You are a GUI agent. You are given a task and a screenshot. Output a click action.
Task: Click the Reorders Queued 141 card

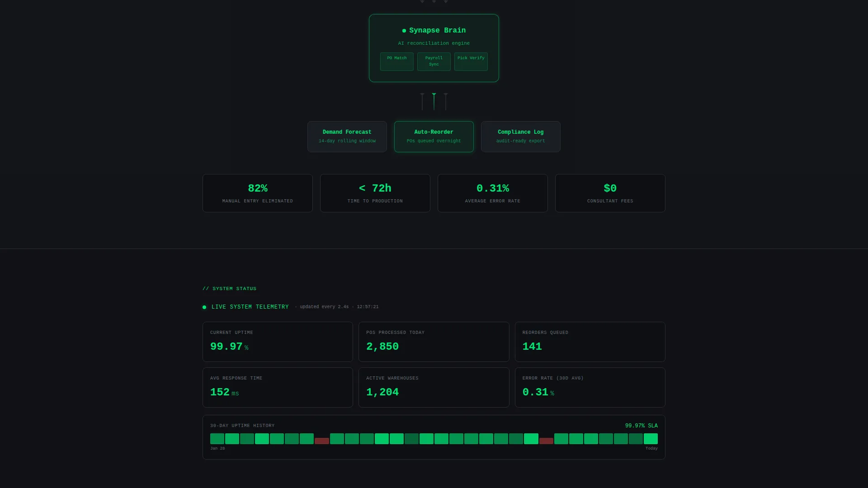[x=590, y=342]
